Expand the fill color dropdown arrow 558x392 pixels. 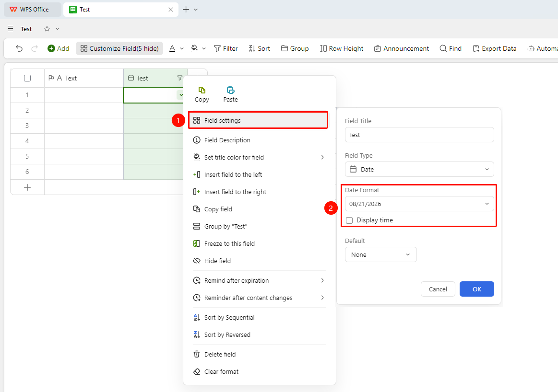click(204, 49)
